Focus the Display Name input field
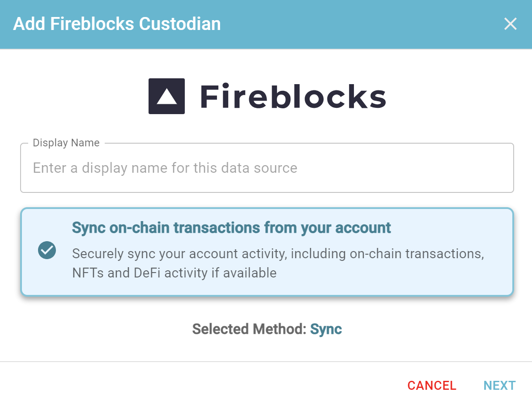Screen dimensions: 532x405 pyautogui.click(x=267, y=168)
